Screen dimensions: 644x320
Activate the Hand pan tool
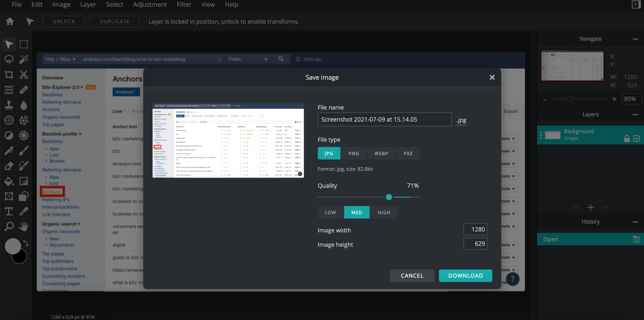click(24, 226)
